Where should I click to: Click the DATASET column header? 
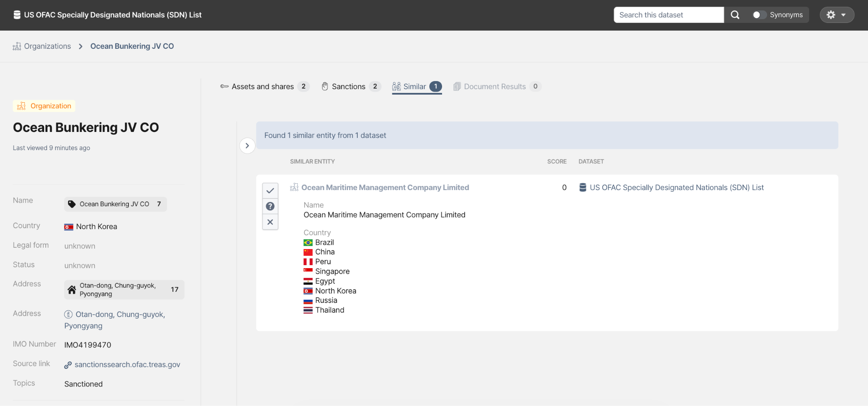[x=591, y=162]
